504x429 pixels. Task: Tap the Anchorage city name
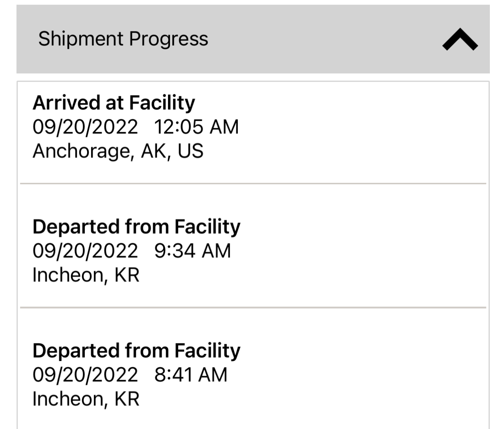click(x=81, y=151)
